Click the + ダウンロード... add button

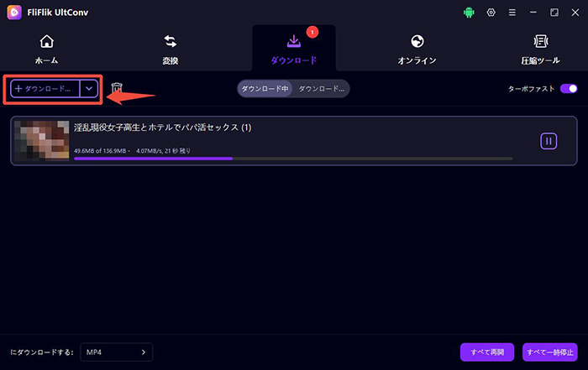pyautogui.click(x=45, y=89)
